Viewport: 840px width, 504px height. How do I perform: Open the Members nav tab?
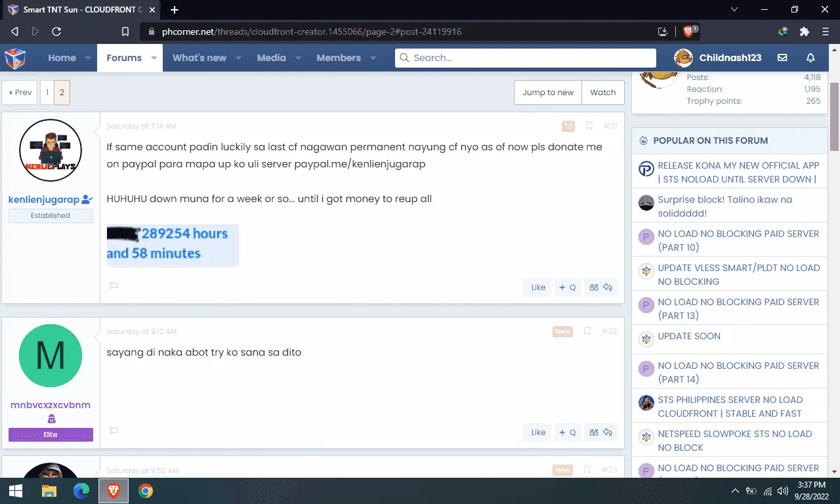[x=339, y=58]
